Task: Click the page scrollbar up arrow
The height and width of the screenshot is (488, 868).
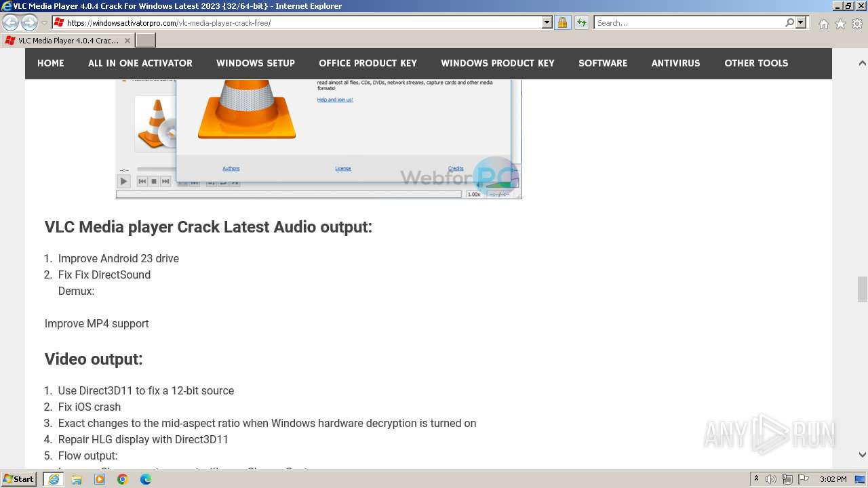Action: point(863,63)
